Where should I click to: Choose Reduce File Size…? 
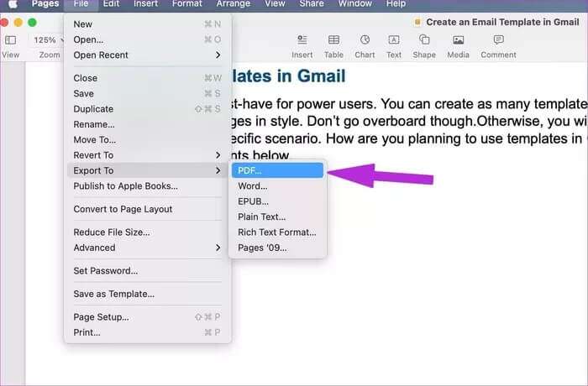[x=148, y=232]
